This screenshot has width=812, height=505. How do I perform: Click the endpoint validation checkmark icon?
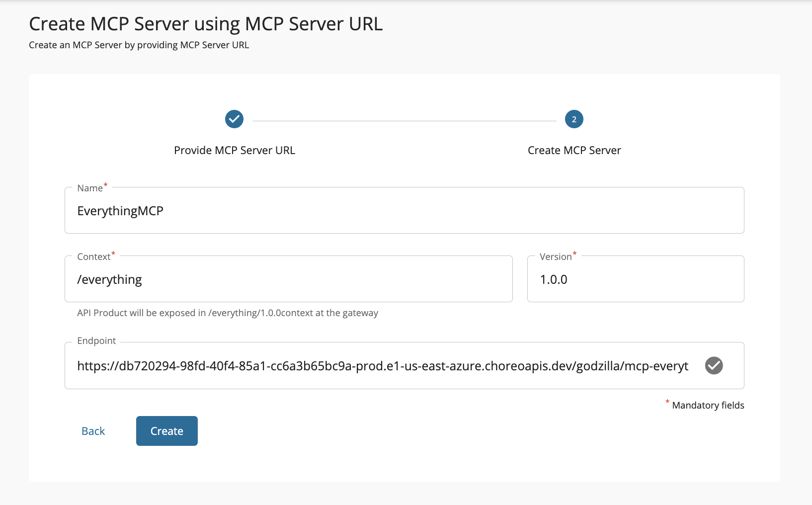pos(714,366)
